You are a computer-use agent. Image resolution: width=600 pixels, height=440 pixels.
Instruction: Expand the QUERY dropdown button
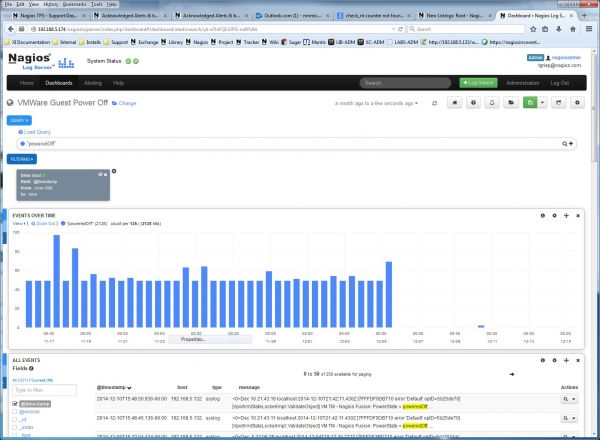[x=20, y=120]
